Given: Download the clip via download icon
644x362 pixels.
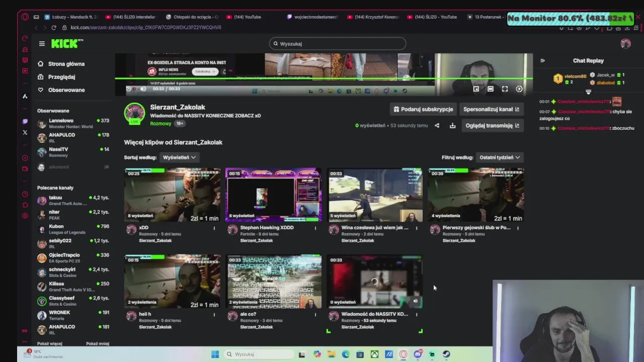Looking at the screenshot, I should (452, 126).
